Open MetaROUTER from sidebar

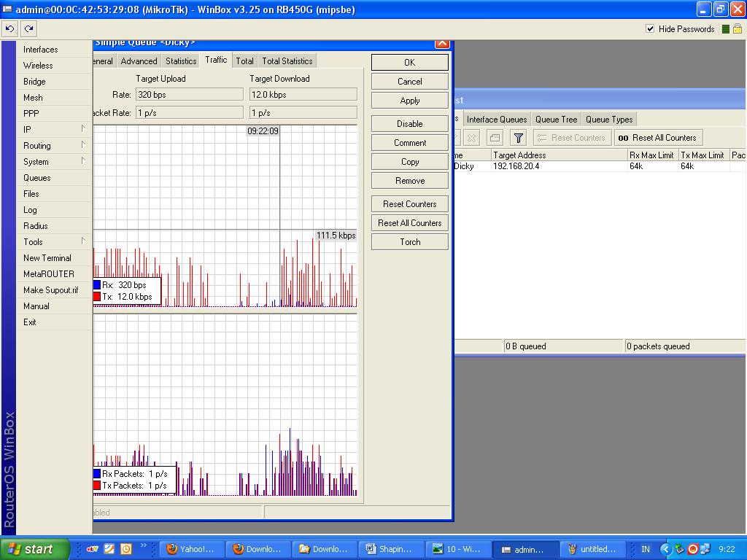(x=49, y=274)
